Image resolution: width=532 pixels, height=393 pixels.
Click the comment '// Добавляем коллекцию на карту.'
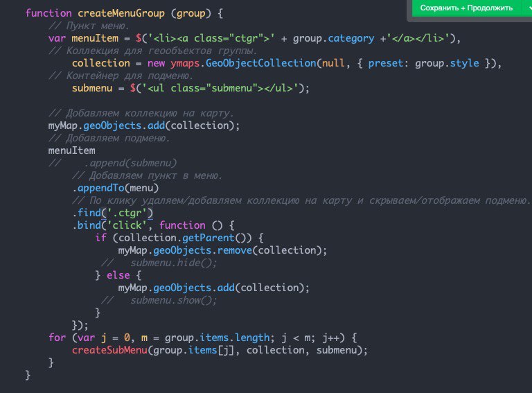141,113
